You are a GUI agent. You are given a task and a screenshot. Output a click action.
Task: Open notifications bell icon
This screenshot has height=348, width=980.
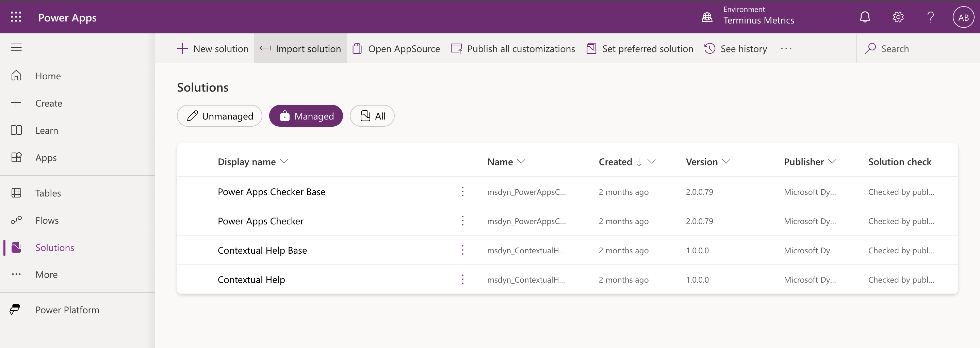click(865, 17)
